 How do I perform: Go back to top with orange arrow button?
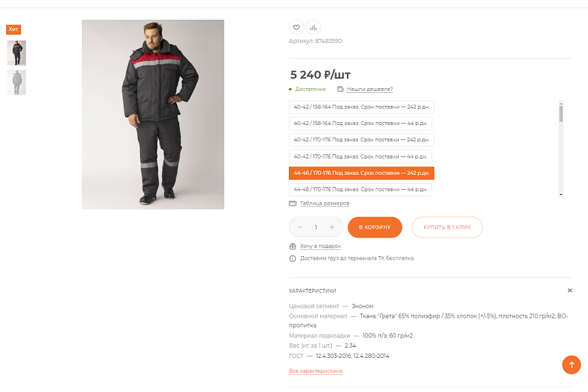[572, 365]
